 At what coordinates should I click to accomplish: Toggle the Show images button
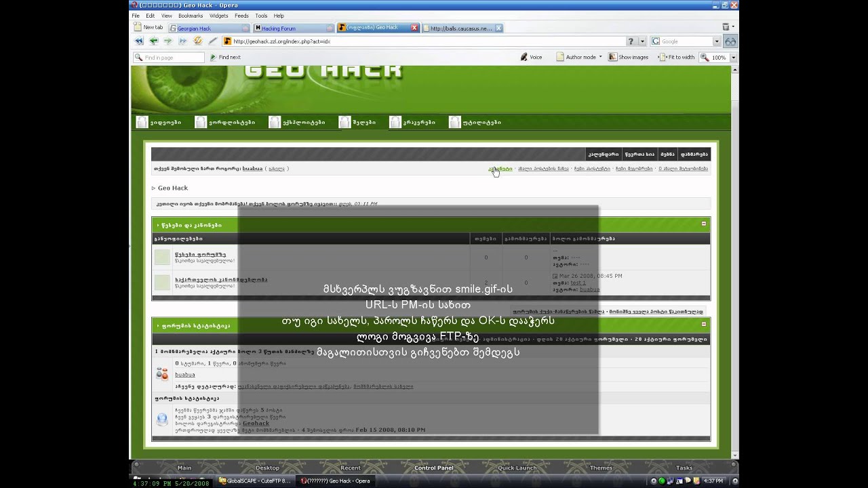coord(628,58)
